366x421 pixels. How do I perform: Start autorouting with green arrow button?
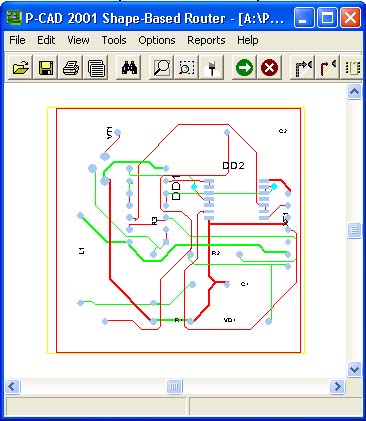[x=244, y=68]
